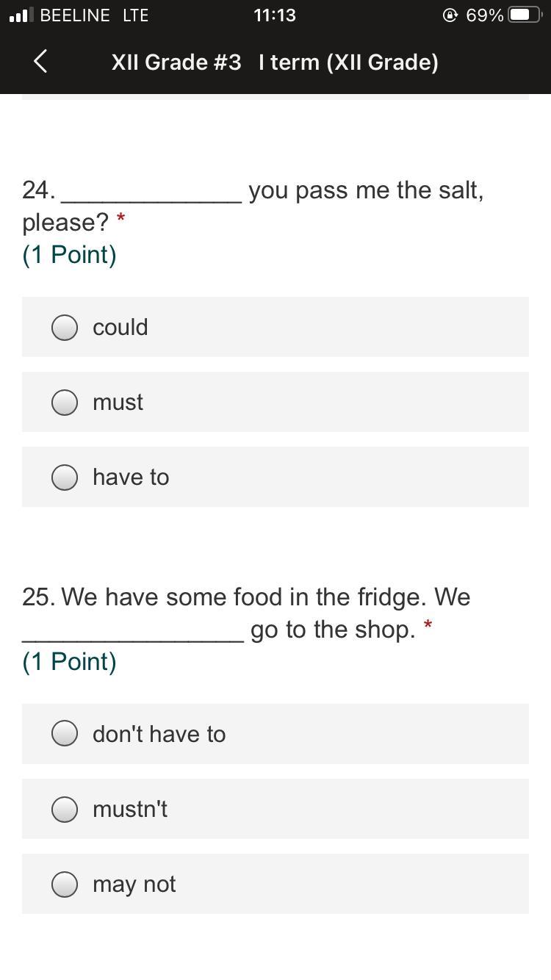Image resolution: width=551 pixels, height=980 pixels.
Task: Tap the cellular signal bars icon
Action: pos(21,15)
